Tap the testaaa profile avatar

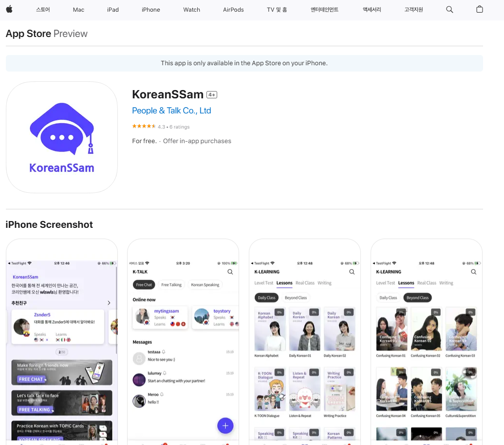(x=139, y=358)
